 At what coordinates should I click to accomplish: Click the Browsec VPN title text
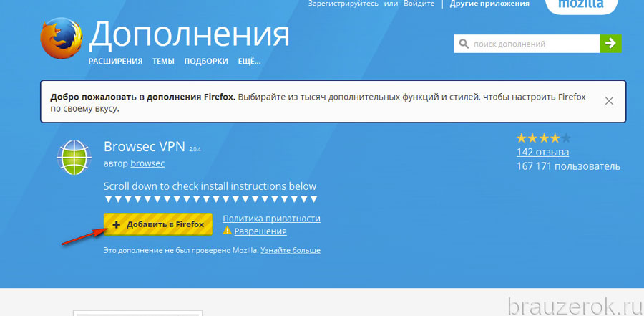145,146
